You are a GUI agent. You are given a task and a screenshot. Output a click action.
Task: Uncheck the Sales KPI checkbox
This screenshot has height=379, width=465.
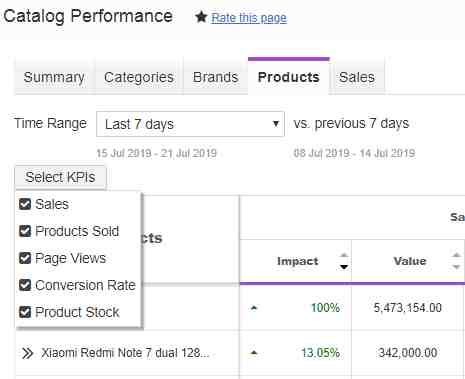25,204
